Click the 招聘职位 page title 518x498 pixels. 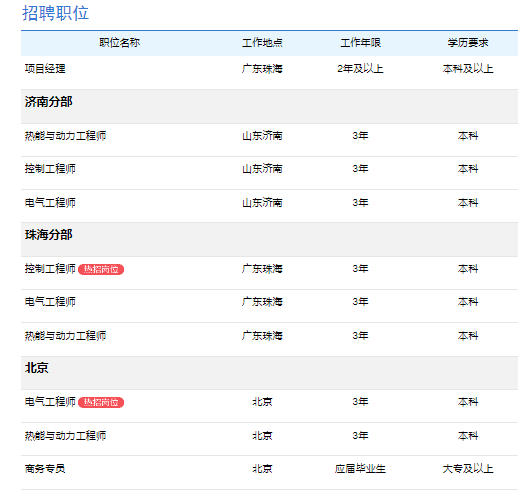pos(55,13)
